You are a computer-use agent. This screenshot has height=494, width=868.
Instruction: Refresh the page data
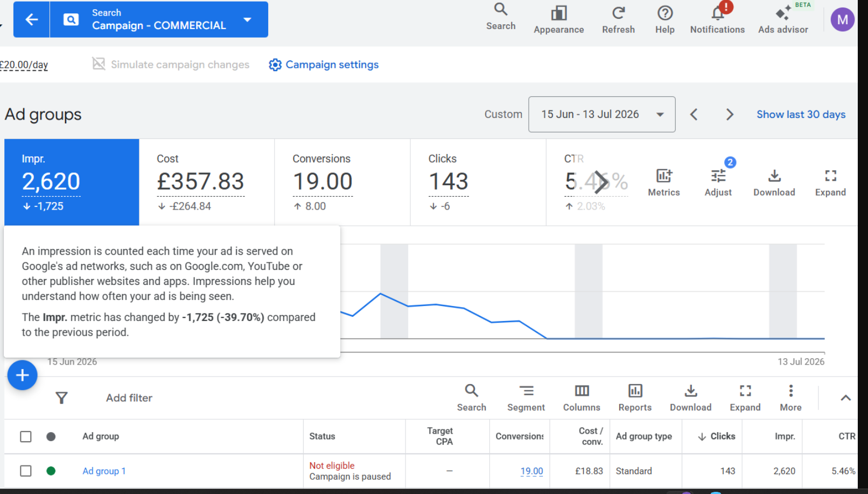(618, 20)
